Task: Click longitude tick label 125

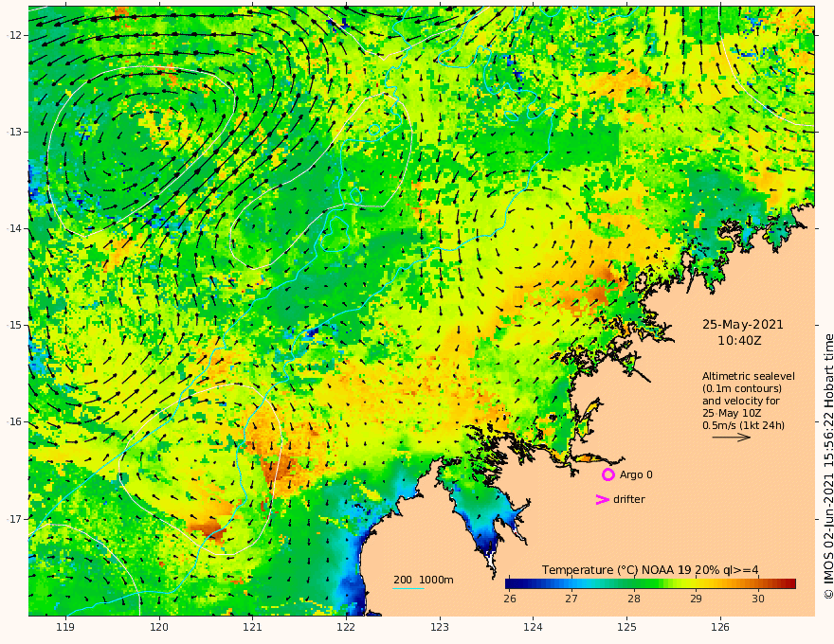Action: 627,628
